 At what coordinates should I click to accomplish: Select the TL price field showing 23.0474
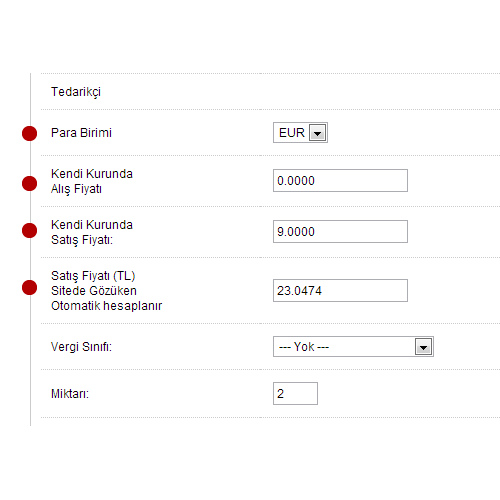[x=340, y=291]
